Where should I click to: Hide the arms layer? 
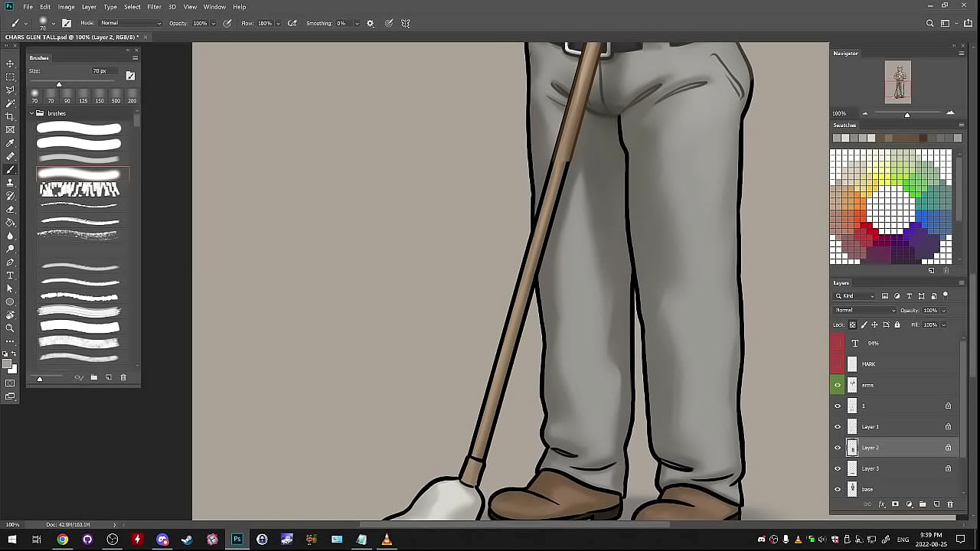tap(838, 385)
